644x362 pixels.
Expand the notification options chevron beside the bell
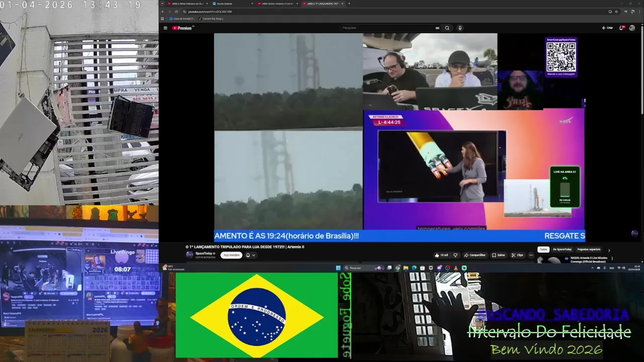254,255
